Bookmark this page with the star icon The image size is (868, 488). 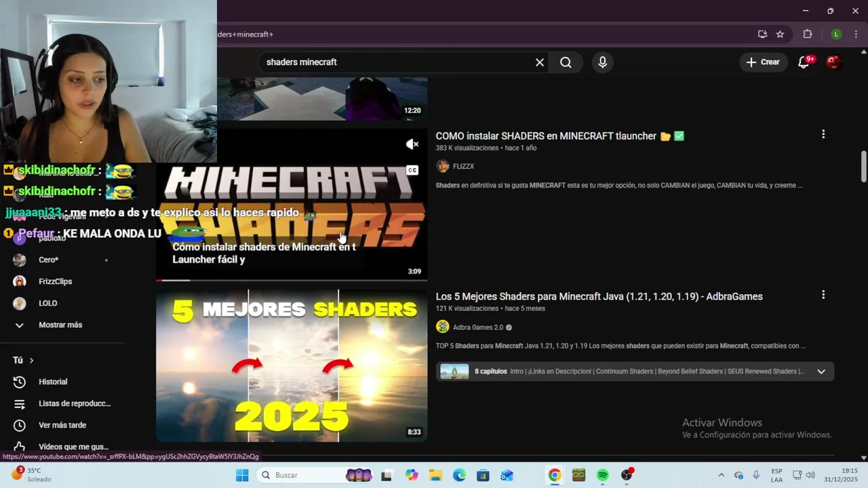[x=780, y=34]
